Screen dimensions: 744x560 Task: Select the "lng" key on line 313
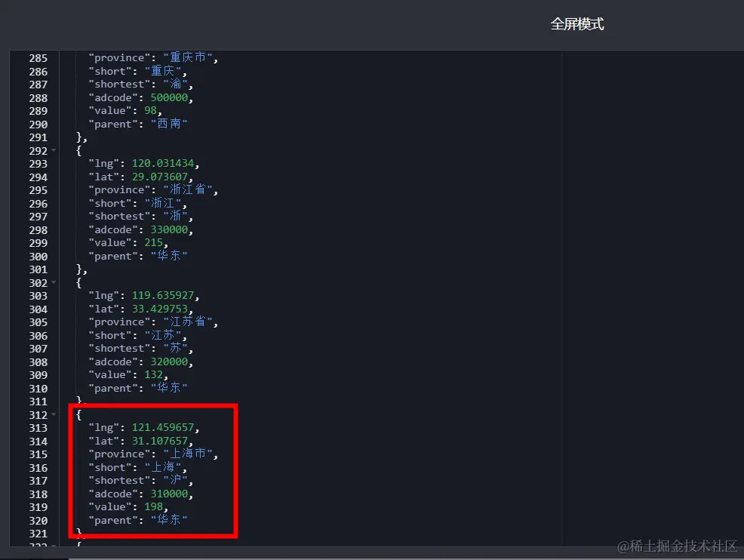(x=103, y=428)
